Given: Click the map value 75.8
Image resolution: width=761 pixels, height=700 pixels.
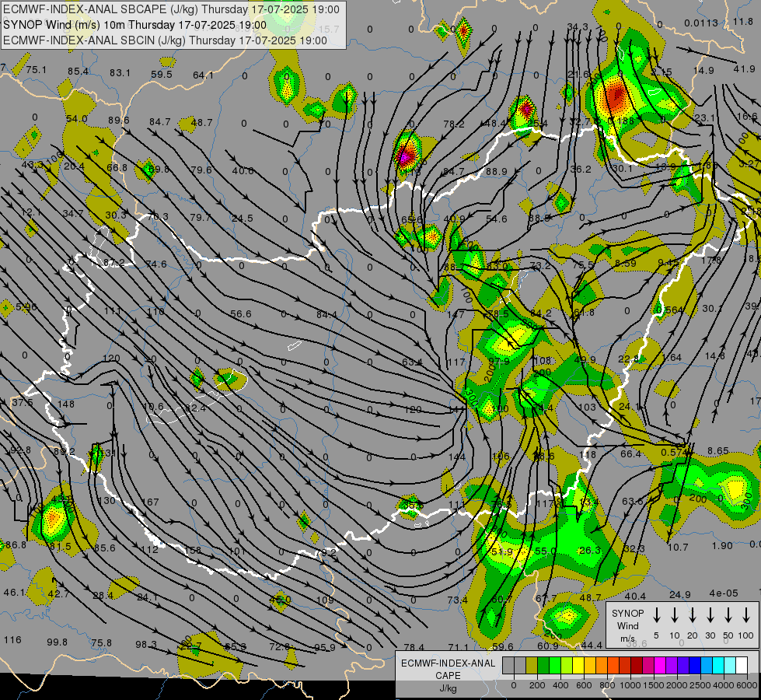Looking at the screenshot, I should tap(101, 643).
